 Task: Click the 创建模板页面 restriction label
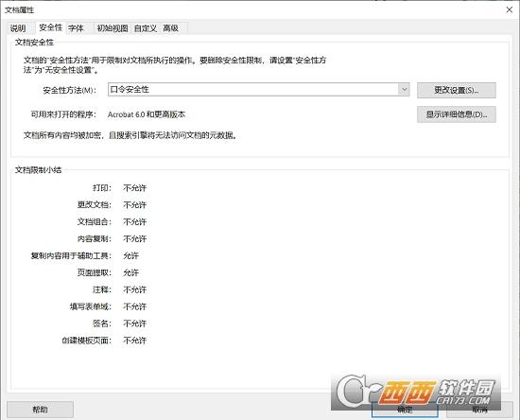point(87,341)
